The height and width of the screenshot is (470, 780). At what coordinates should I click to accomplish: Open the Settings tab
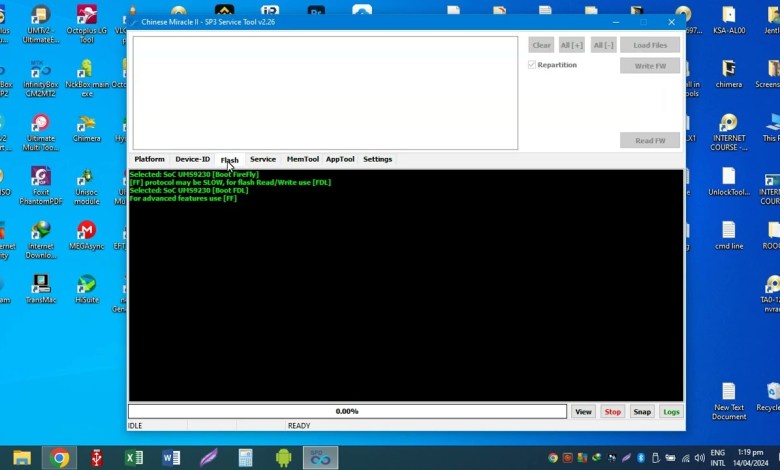[x=377, y=159]
